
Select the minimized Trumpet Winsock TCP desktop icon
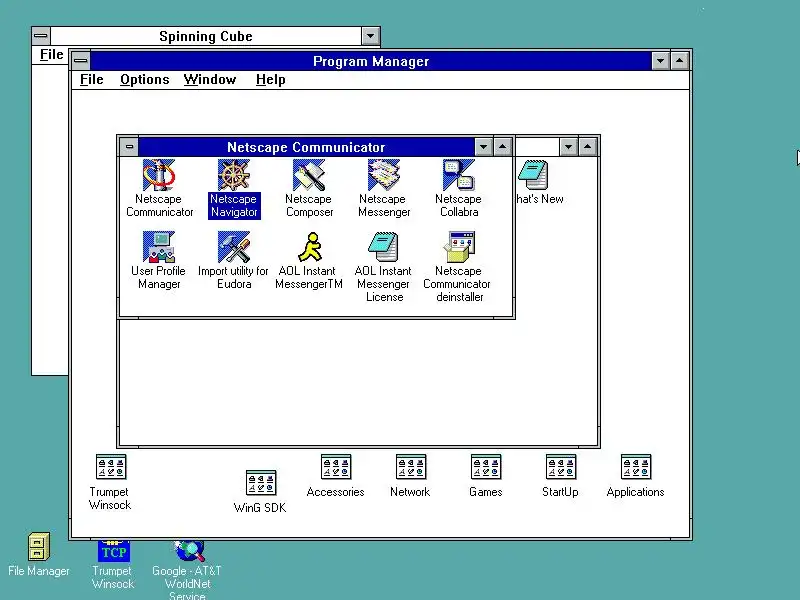pos(113,551)
